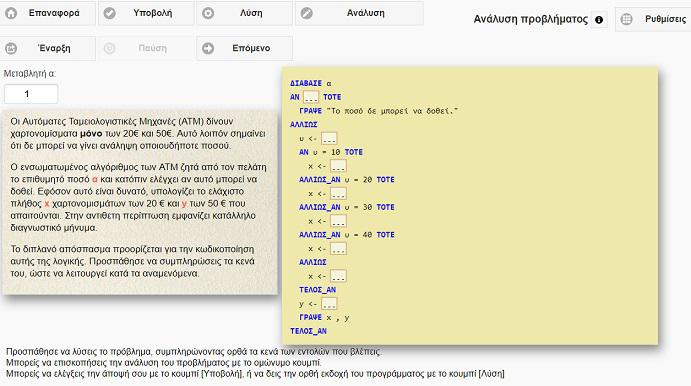Click the x blank under ΑΝ υ = 10

(338, 166)
